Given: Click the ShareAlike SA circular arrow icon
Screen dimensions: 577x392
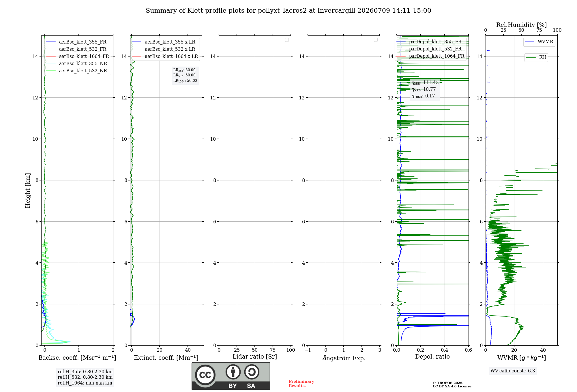Looking at the screenshot, I should (252, 372).
